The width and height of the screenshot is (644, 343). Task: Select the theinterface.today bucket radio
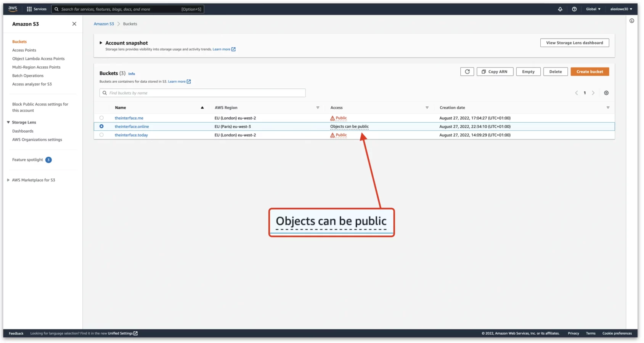tap(101, 135)
